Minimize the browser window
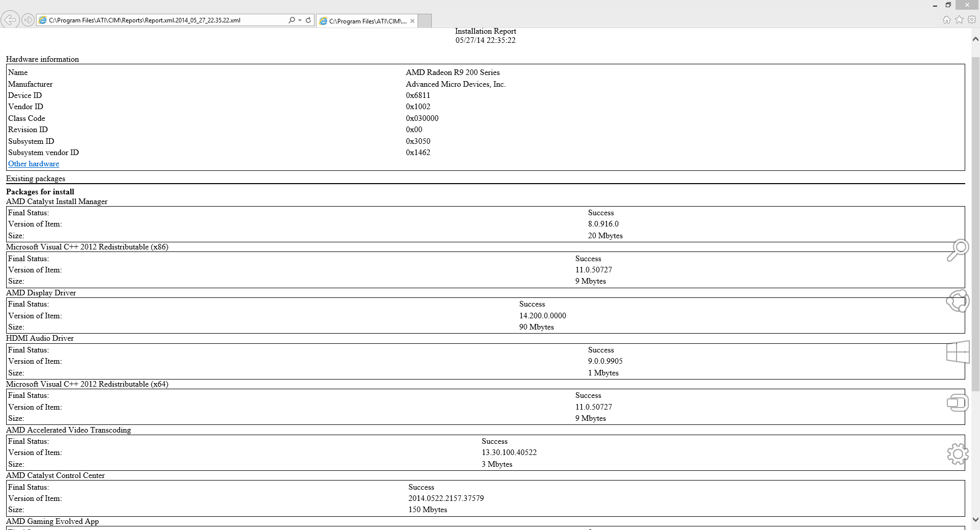Image resolution: width=980 pixels, height=530 pixels. tap(935, 6)
